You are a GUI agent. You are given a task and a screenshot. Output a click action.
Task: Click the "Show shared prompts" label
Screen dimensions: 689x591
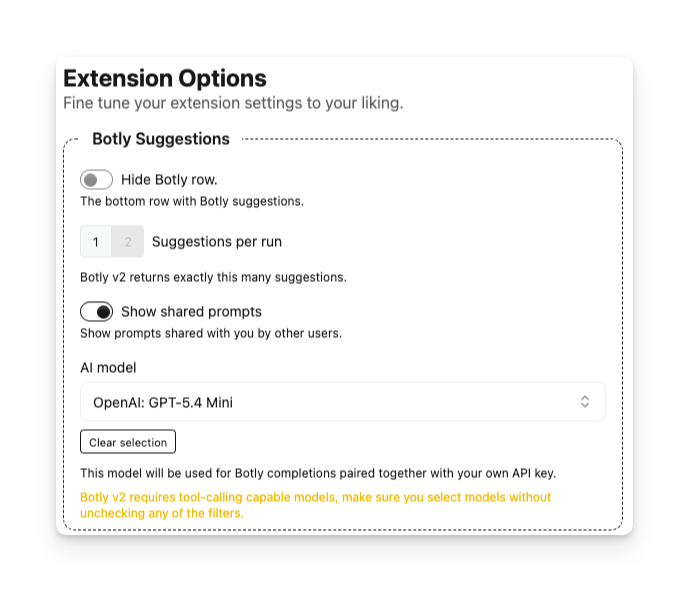click(x=191, y=311)
